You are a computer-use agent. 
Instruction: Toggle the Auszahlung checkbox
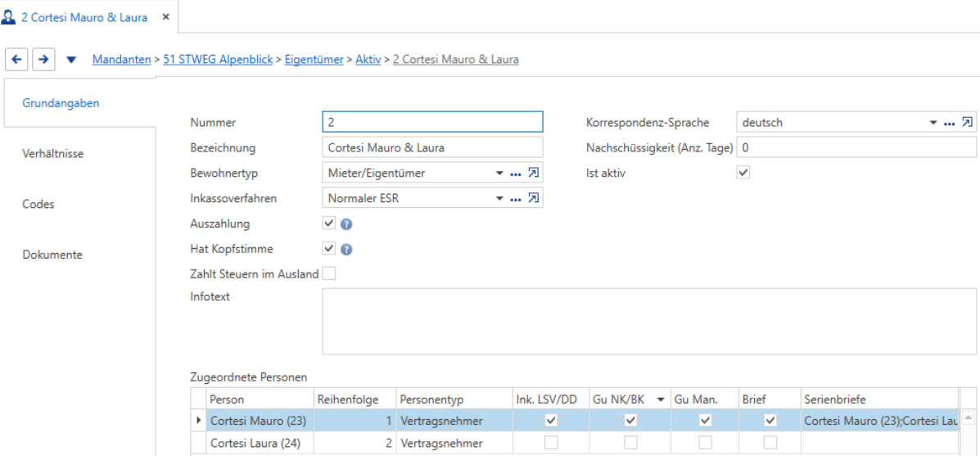pos(329,223)
